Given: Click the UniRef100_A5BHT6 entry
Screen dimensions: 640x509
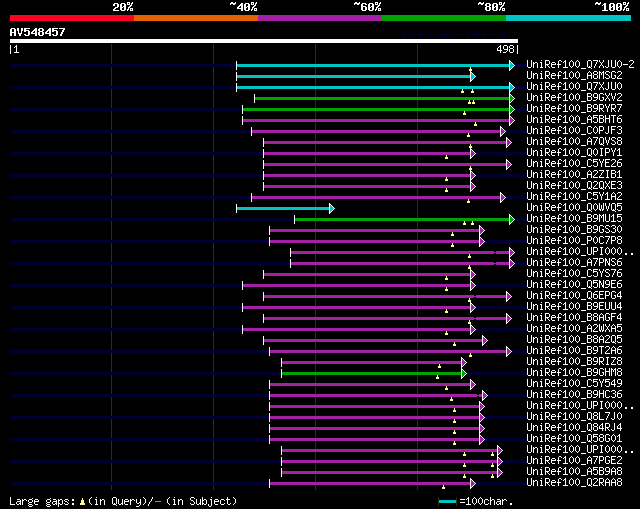Looking at the screenshot, I should coord(574,120).
